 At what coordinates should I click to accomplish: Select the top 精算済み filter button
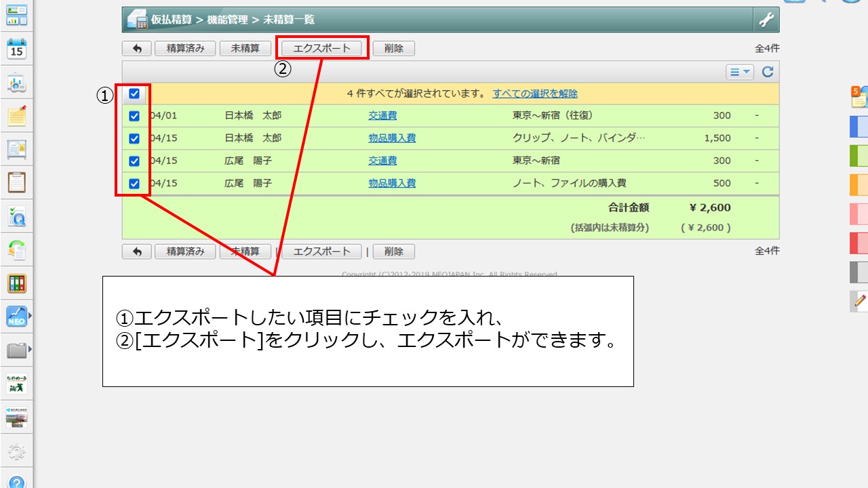pyautogui.click(x=185, y=48)
